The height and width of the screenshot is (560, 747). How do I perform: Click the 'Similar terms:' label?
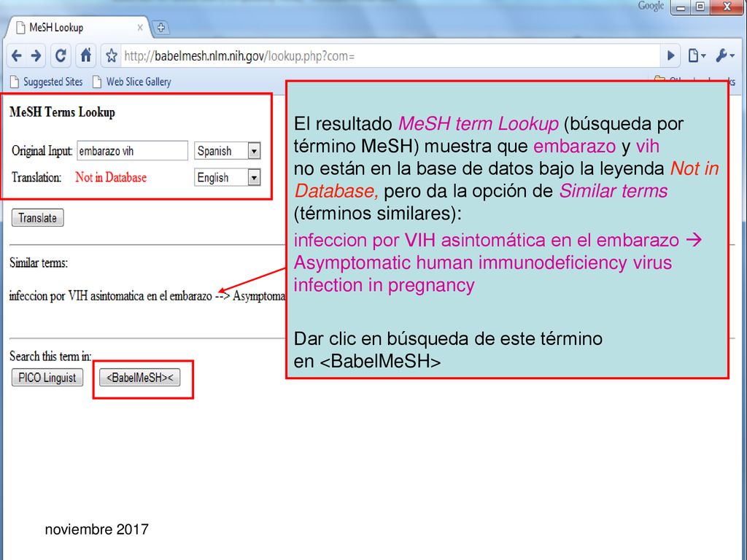pos(39,262)
